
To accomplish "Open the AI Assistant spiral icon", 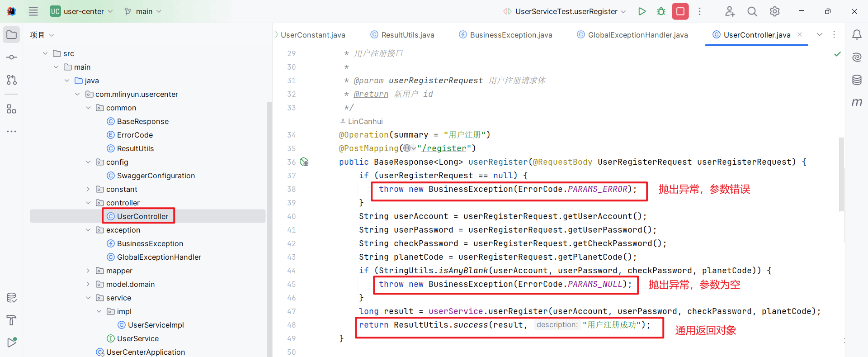I will pyautogui.click(x=857, y=57).
